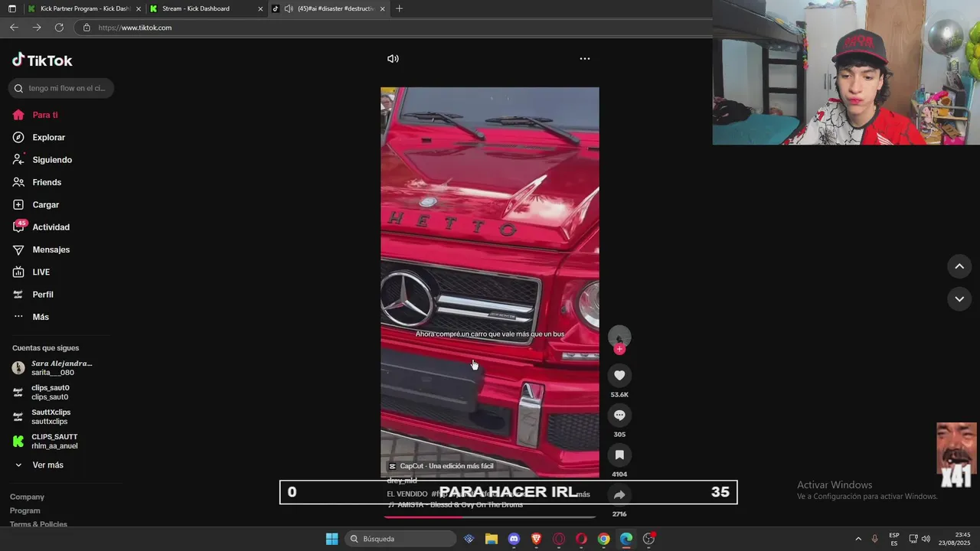Screen dimensions: 980x551
Task: Open Discord from the taskbar
Action: 514,539
